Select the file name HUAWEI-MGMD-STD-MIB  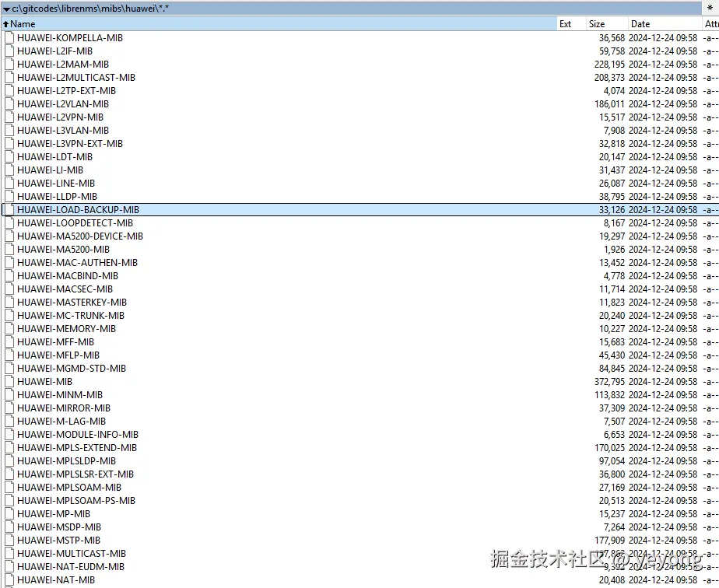72,369
